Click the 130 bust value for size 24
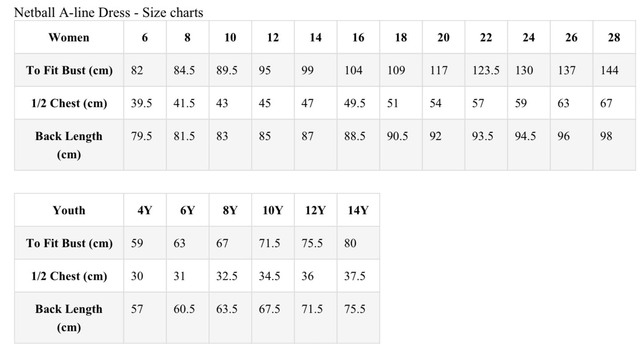This screenshot has width=644, height=352. [x=524, y=70]
